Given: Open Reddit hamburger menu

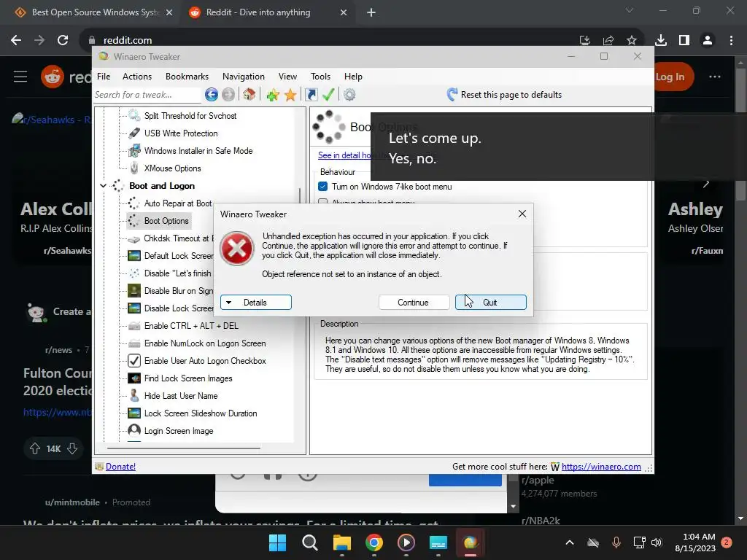Looking at the screenshot, I should click(x=20, y=77).
